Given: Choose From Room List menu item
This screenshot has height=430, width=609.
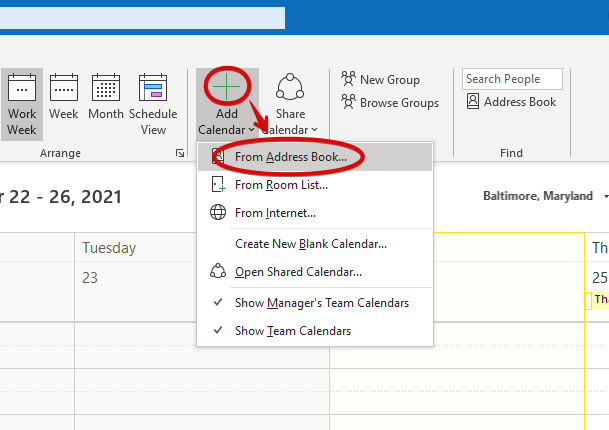Looking at the screenshot, I should (x=281, y=185).
